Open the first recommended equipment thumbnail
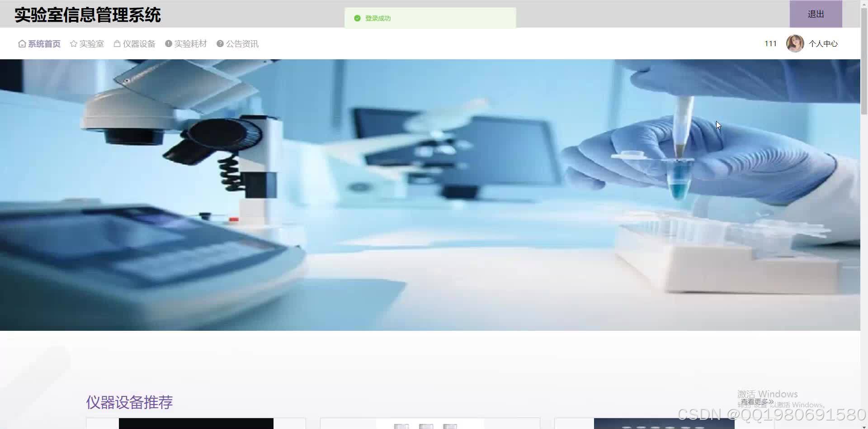Screen dimensions: 868x429 196,424
